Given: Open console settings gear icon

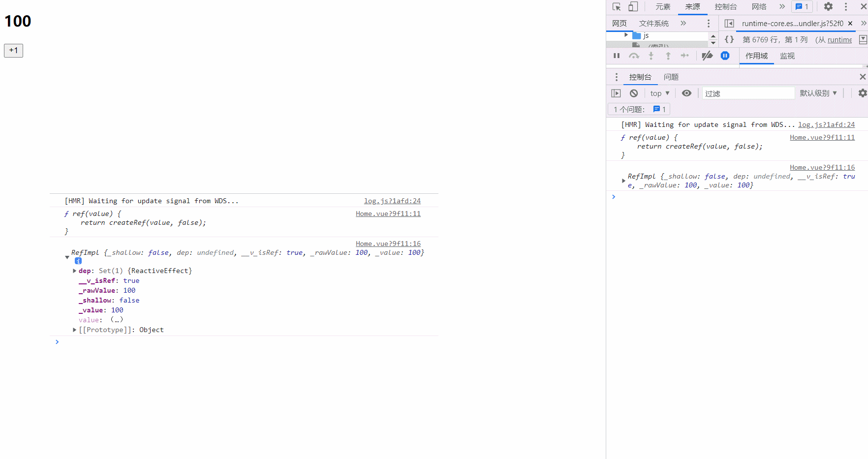Looking at the screenshot, I should click(862, 93).
